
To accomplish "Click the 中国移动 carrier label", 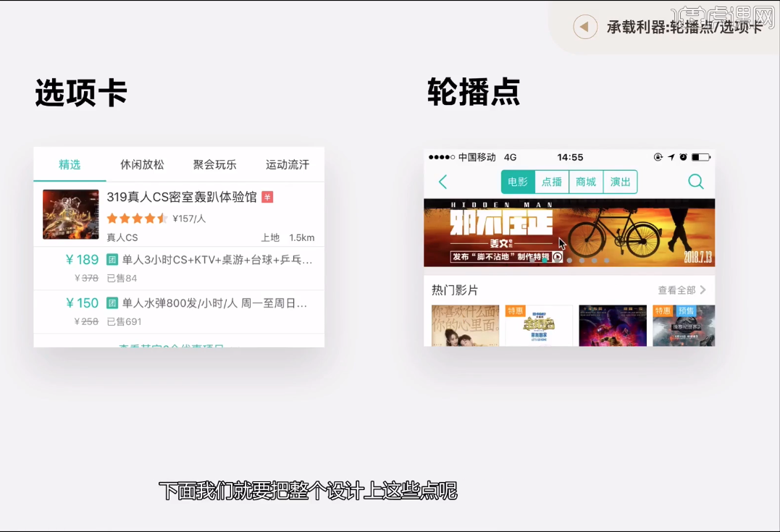I will click(477, 157).
